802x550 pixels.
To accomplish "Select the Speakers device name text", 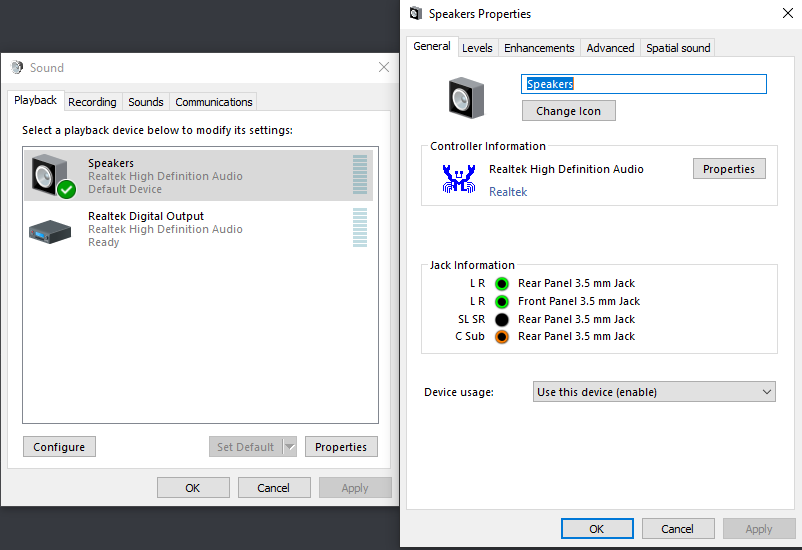I will click(x=111, y=163).
